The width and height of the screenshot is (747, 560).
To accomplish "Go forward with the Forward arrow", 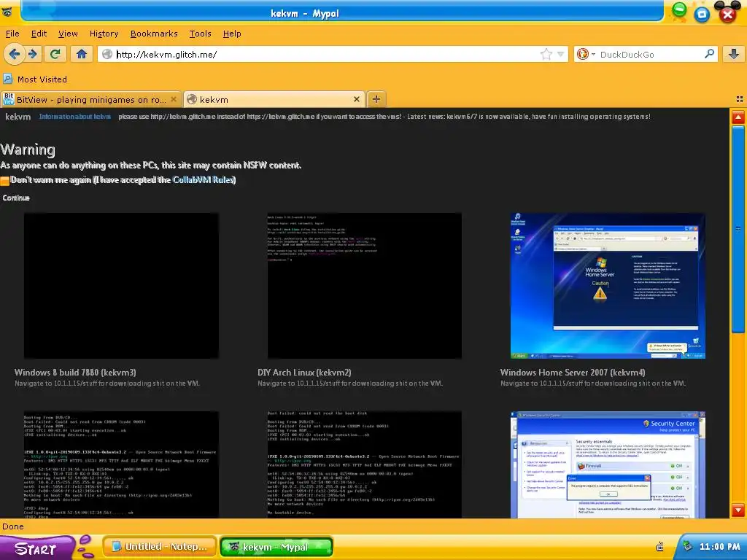I will pos(32,54).
